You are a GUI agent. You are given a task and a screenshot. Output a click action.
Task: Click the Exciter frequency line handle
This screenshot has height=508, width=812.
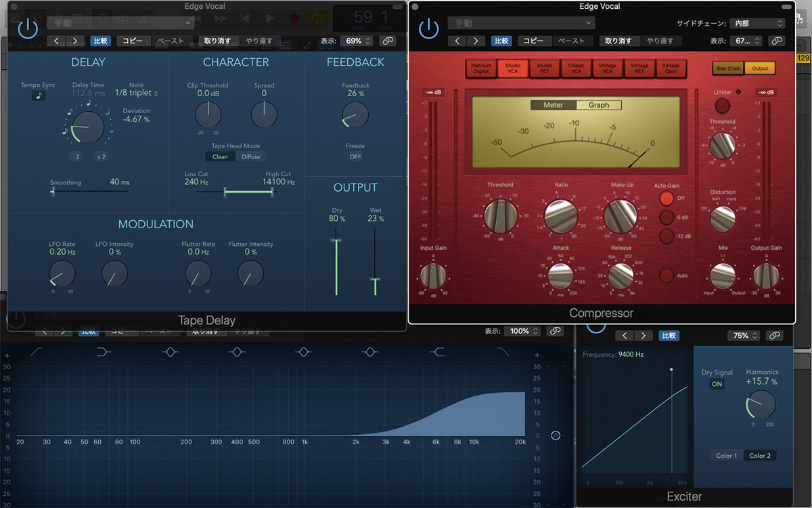671,370
